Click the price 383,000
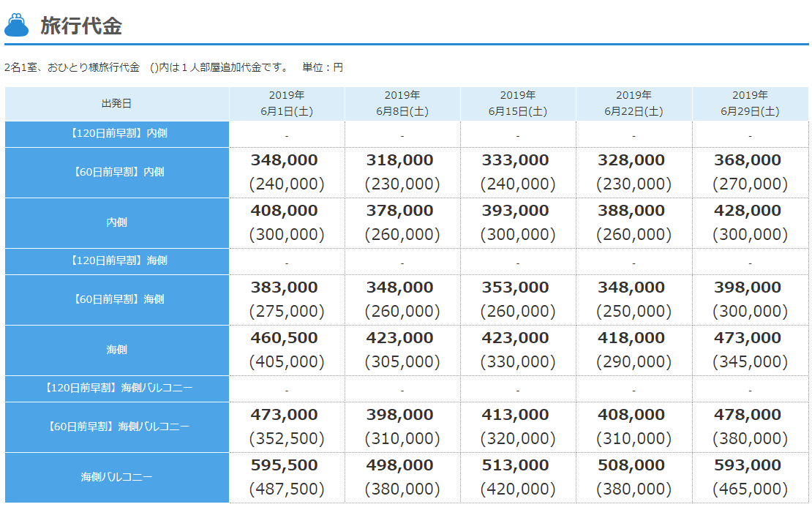 (285, 288)
